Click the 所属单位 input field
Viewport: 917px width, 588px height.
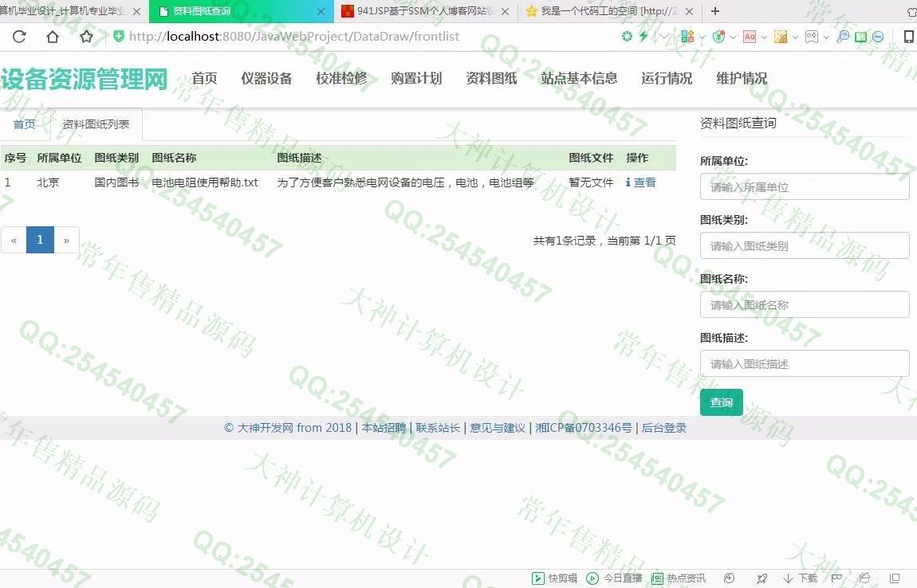(x=804, y=187)
